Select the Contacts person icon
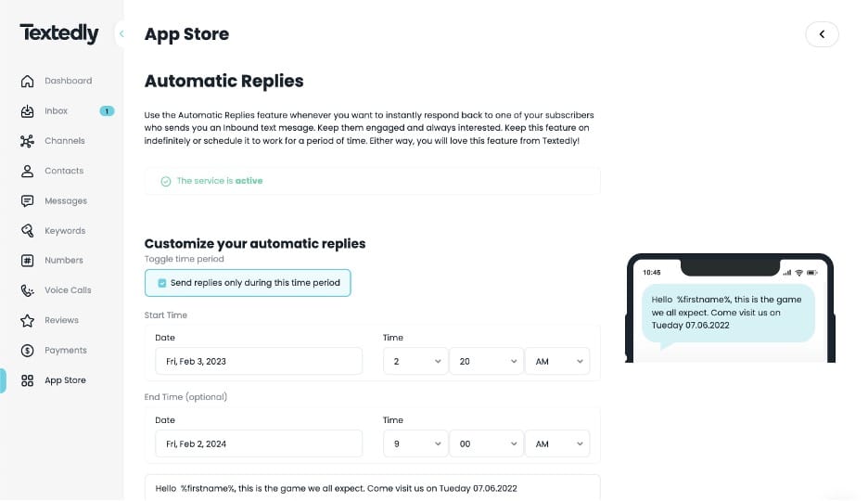 pyautogui.click(x=27, y=171)
